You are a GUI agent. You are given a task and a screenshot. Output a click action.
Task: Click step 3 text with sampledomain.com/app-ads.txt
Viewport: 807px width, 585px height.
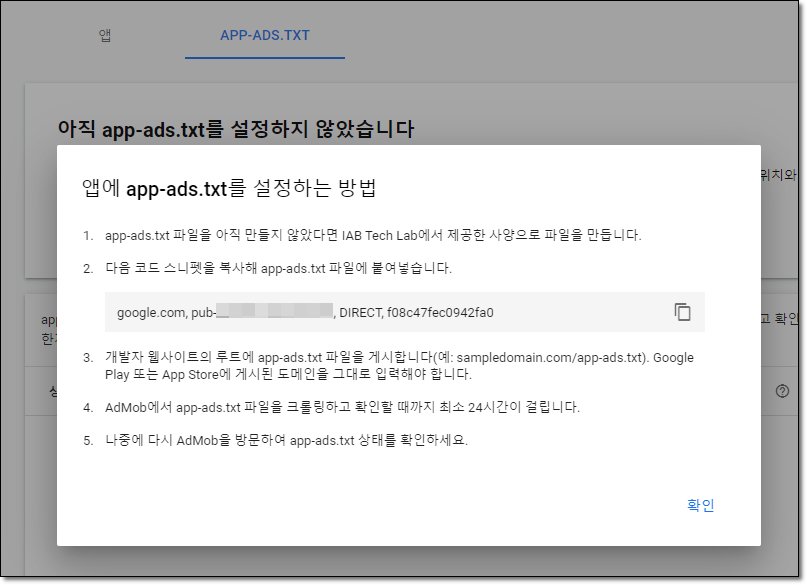(399, 365)
